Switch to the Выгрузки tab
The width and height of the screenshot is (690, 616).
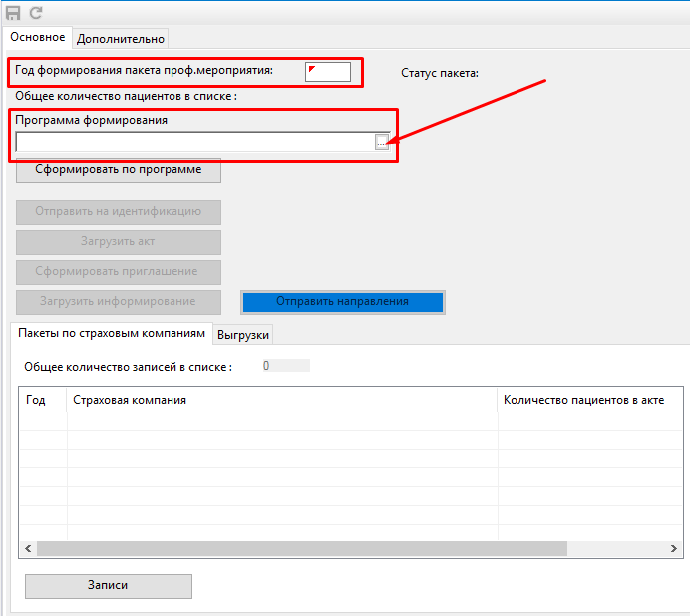[243, 335]
